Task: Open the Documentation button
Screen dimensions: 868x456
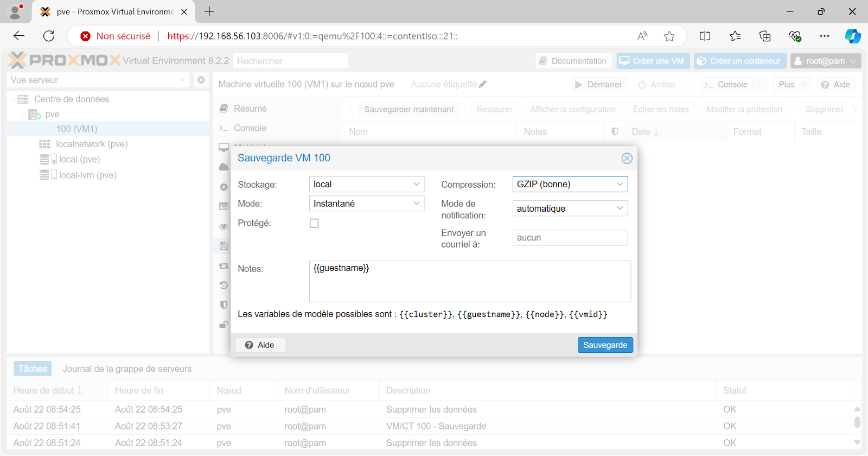Action: pyautogui.click(x=573, y=61)
